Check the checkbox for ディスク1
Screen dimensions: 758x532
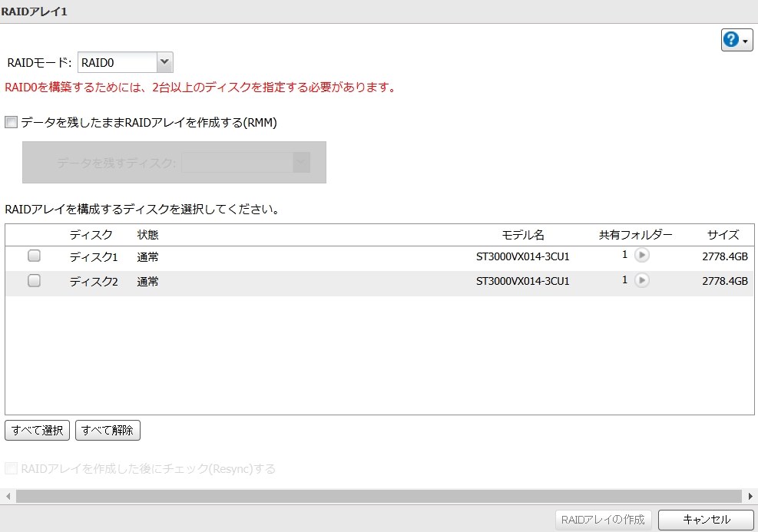click(x=34, y=255)
